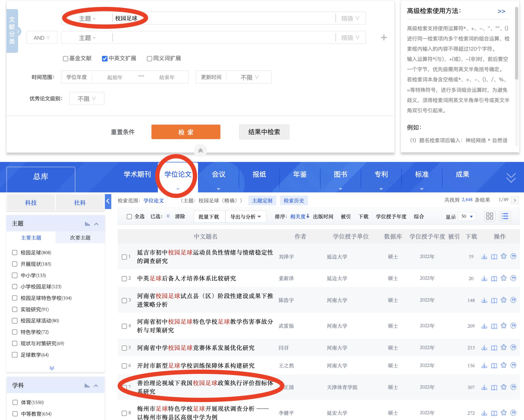Collapse the advanced search panel via chevron
Viewport: 524px width, 420px height.
click(201, 150)
